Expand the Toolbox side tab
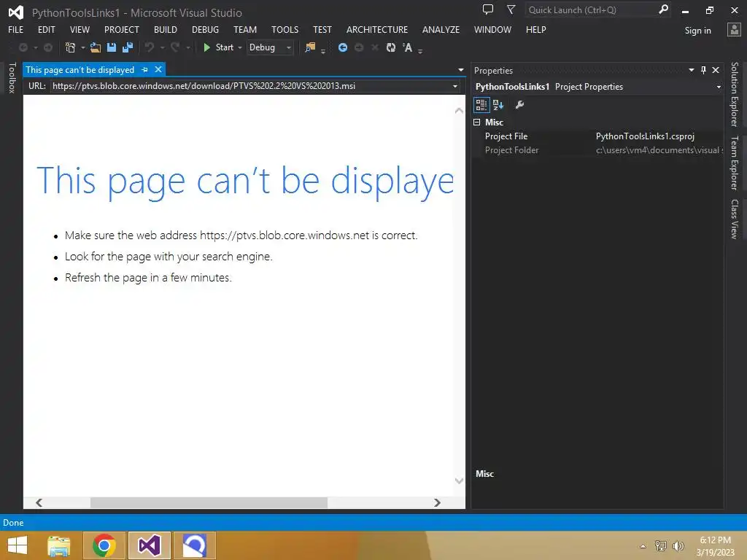 pos(12,77)
